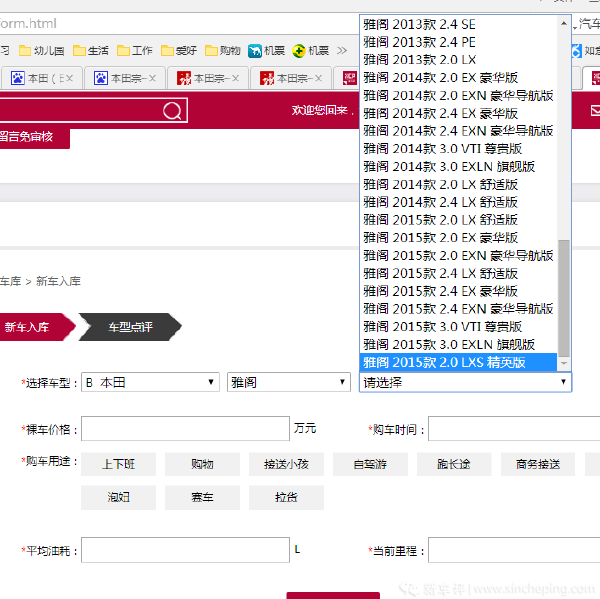The width and height of the screenshot is (600, 599).
Task: Click the browser address bar
Action: [179, 24]
